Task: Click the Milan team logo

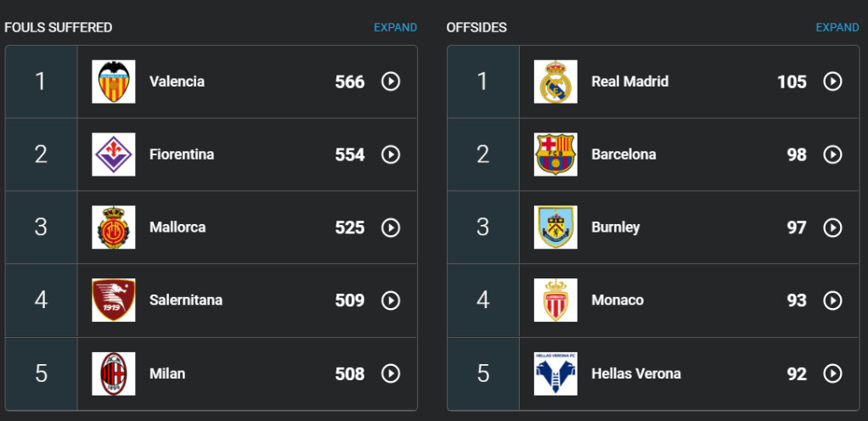Action: tap(114, 373)
